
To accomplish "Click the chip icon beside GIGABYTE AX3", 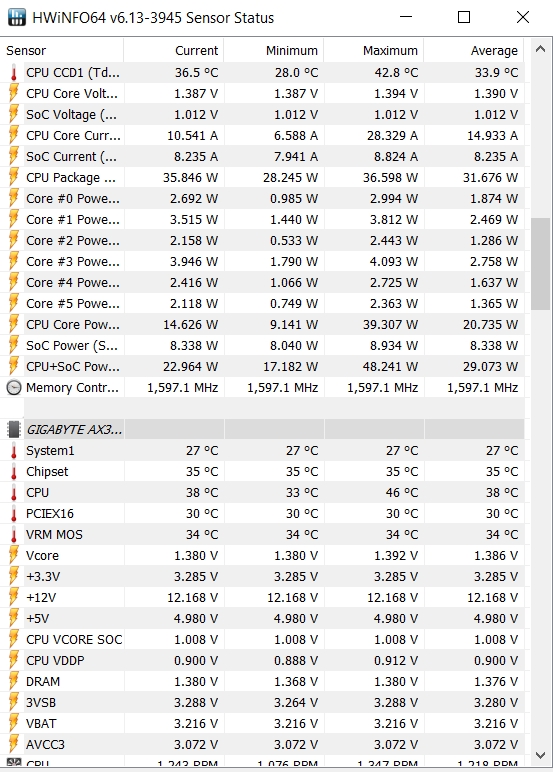I will [14, 429].
